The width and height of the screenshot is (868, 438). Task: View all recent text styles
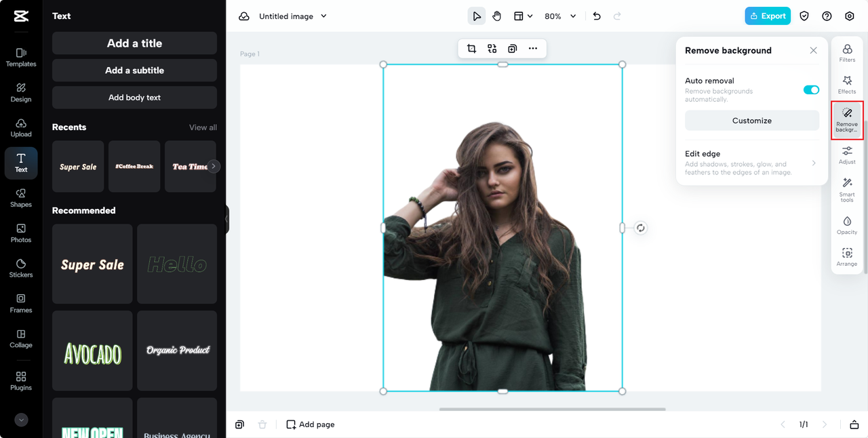click(203, 127)
